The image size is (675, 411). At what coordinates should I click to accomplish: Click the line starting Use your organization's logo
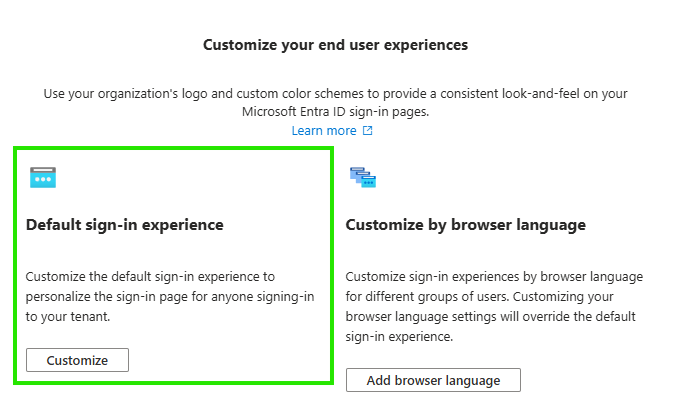[x=335, y=93]
